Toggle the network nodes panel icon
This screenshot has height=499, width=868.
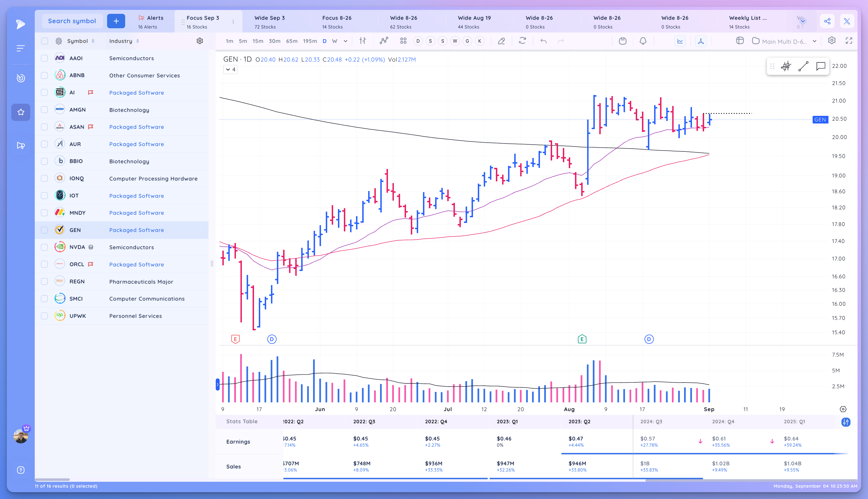point(701,41)
